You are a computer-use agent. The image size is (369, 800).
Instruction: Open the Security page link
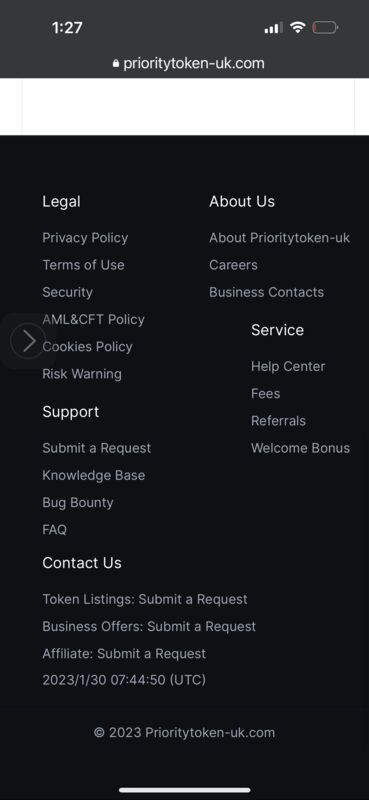pyautogui.click(x=67, y=292)
